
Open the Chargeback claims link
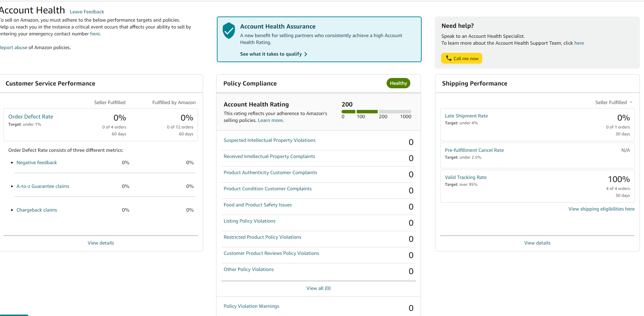click(x=37, y=210)
